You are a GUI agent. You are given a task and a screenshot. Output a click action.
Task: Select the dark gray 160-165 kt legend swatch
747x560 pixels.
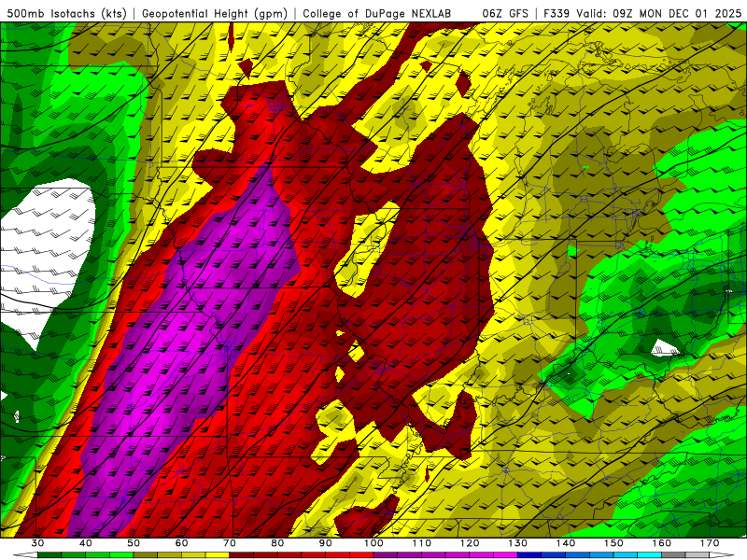(673, 555)
